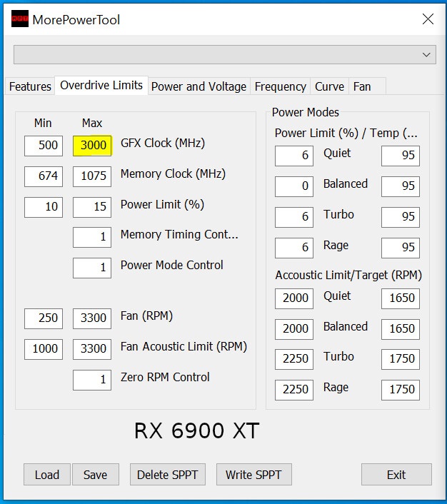Viewport: 447px width, 504px height.
Task: Click the MorePowerTool red logo icon
Action: [19, 19]
